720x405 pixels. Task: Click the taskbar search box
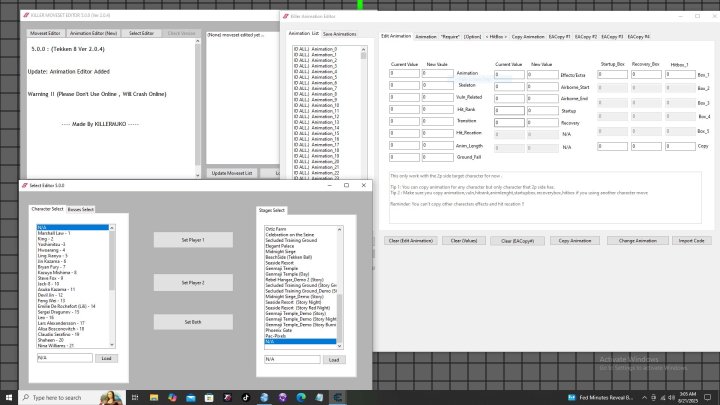tap(71, 398)
